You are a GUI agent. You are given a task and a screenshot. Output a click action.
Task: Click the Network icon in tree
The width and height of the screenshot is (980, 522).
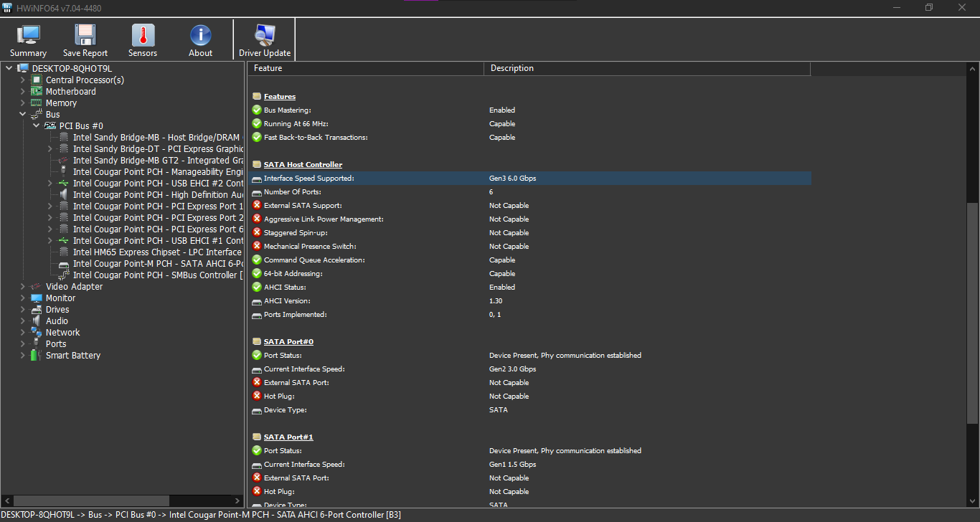click(x=37, y=332)
